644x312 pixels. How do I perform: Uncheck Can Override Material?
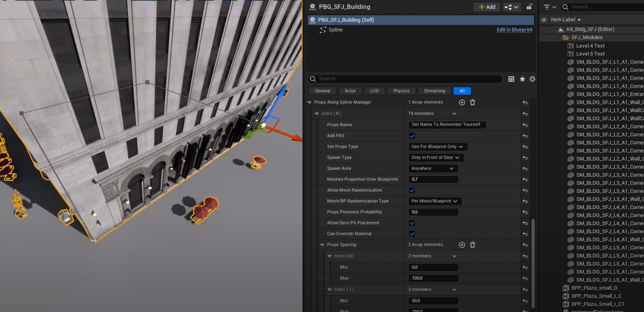point(412,234)
